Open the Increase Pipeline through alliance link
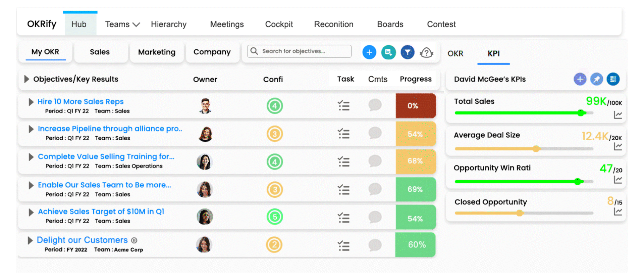 point(110,129)
